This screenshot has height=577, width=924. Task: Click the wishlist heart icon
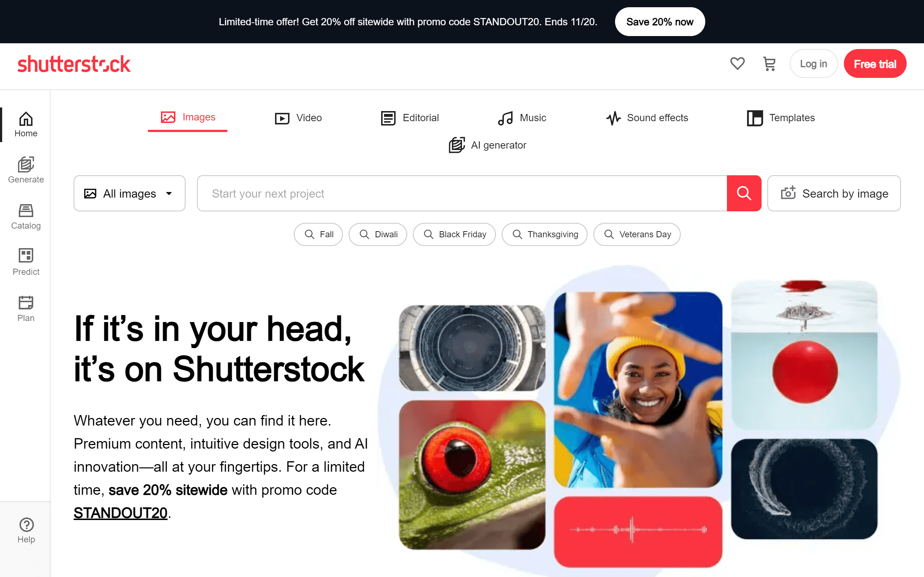click(x=737, y=64)
